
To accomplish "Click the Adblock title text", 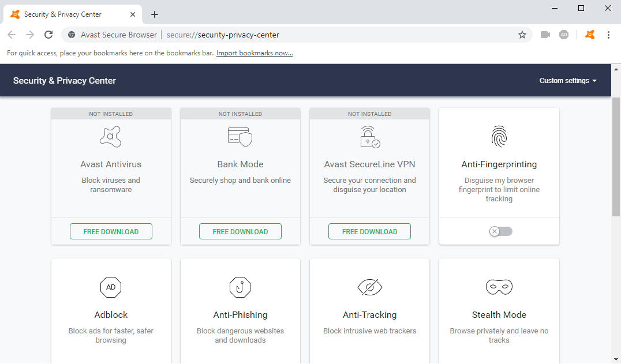I will tap(111, 315).
